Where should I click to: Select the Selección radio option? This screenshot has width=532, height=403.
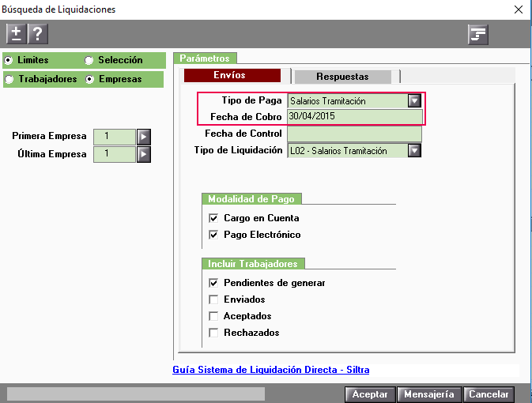pyautogui.click(x=89, y=60)
